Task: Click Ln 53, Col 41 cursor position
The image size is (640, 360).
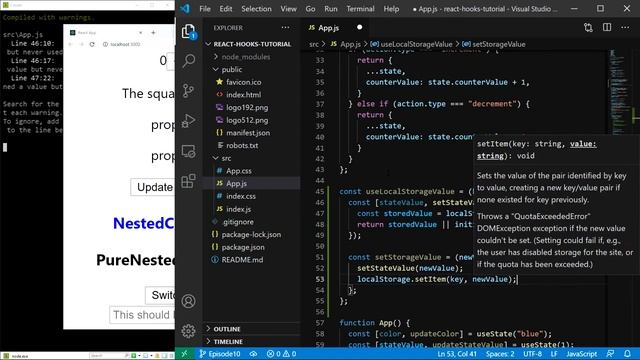Action: coord(457,353)
